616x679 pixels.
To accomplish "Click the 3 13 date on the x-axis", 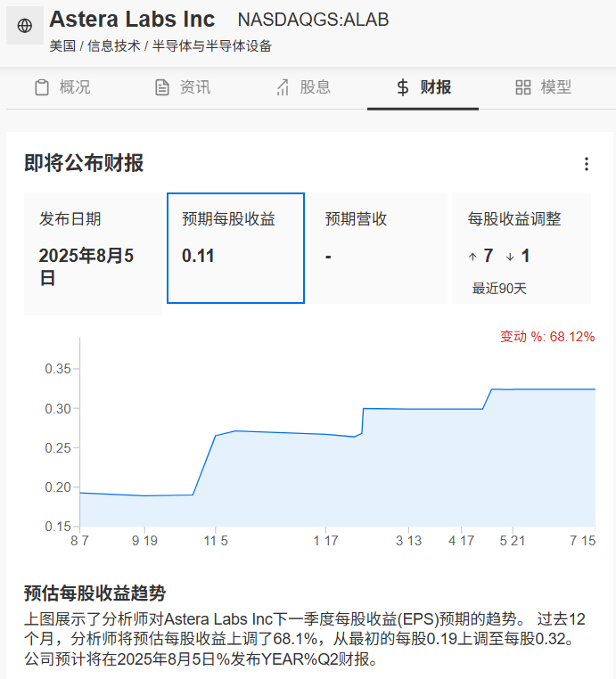I will tap(408, 541).
